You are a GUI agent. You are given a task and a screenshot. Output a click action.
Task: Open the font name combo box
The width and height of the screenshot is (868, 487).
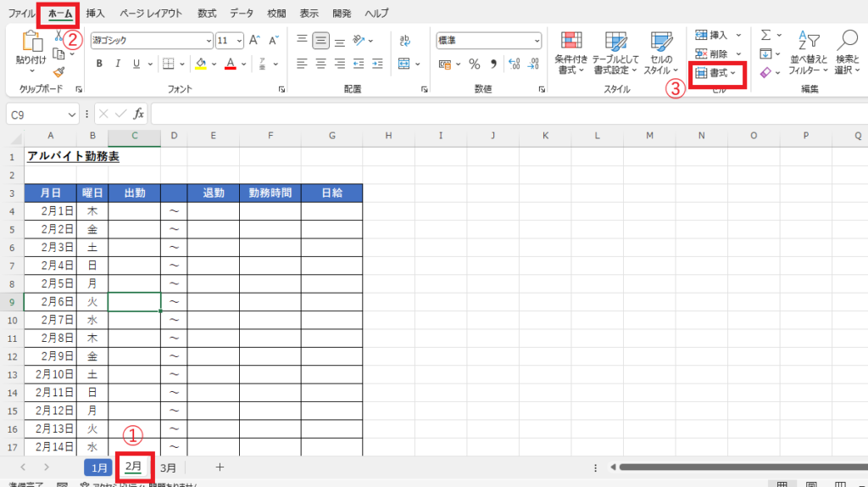tap(152, 41)
